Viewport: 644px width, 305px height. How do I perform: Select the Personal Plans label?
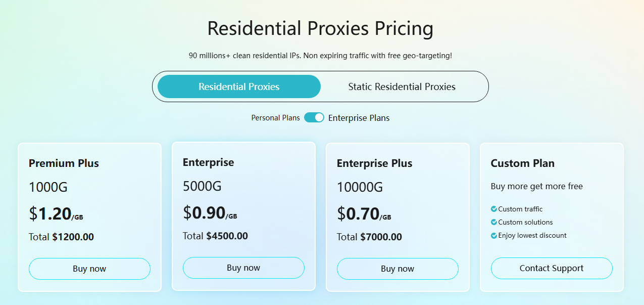click(275, 118)
